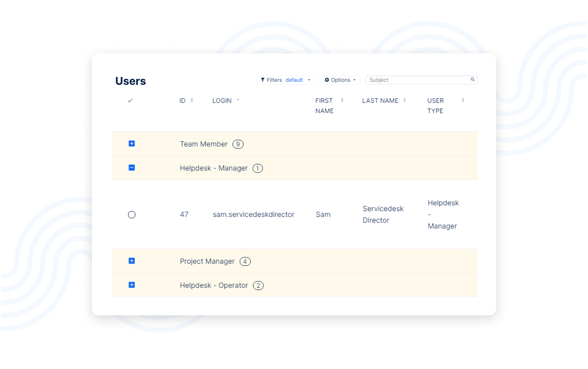588x369 pixels.
Task: Click the Filters funnel icon
Action: 262,80
